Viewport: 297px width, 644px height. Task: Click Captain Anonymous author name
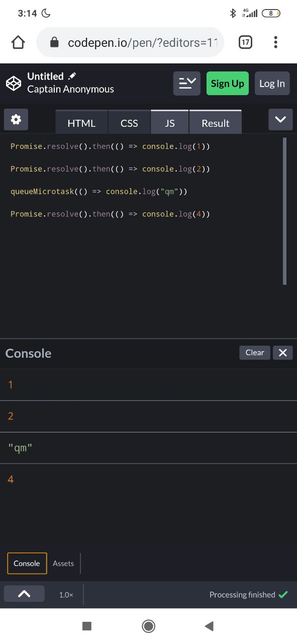[x=70, y=89]
